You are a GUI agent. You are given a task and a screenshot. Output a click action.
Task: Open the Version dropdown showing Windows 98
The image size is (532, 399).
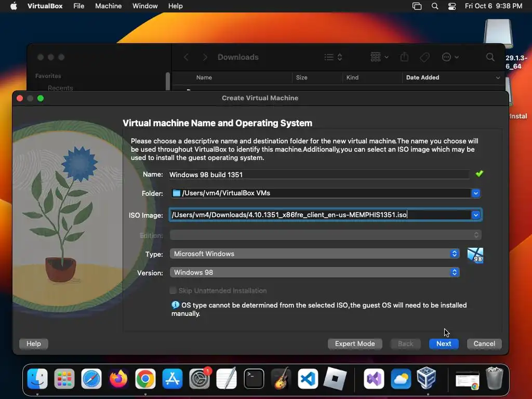click(x=315, y=272)
